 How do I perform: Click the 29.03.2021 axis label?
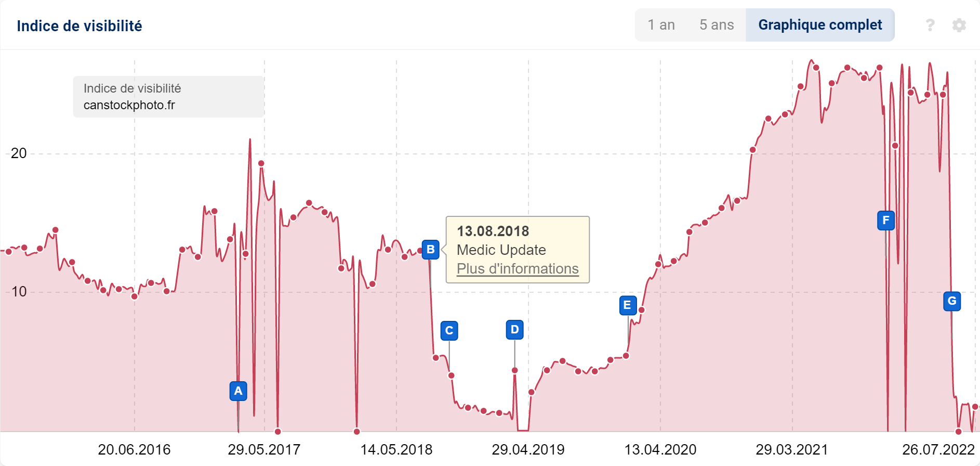(792, 449)
